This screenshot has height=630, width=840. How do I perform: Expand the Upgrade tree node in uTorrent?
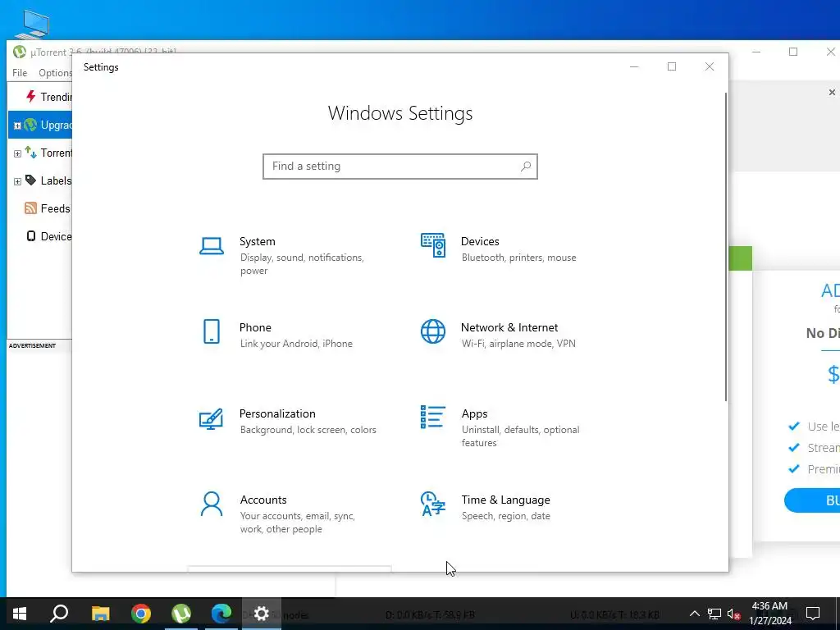click(17, 126)
